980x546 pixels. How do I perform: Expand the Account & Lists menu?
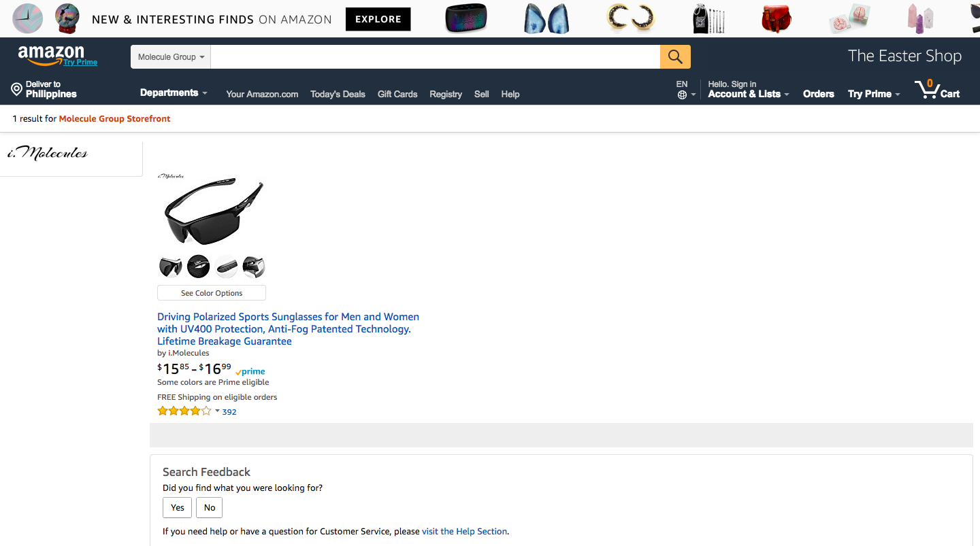coord(748,95)
